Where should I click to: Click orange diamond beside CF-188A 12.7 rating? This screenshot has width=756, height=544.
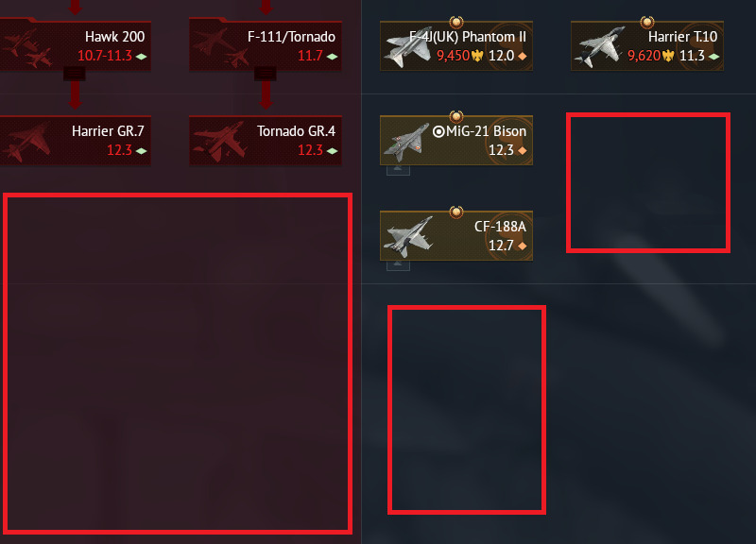pos(523,246)
